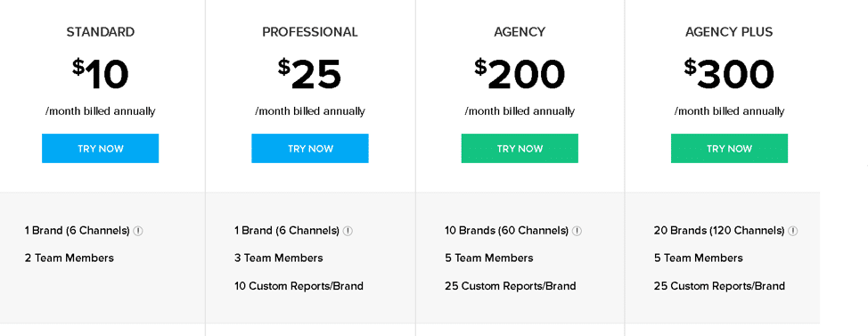Click TRY NOW under Standard plan
Viewport: 868px width, 336px height.
click(x=100, y=148)
